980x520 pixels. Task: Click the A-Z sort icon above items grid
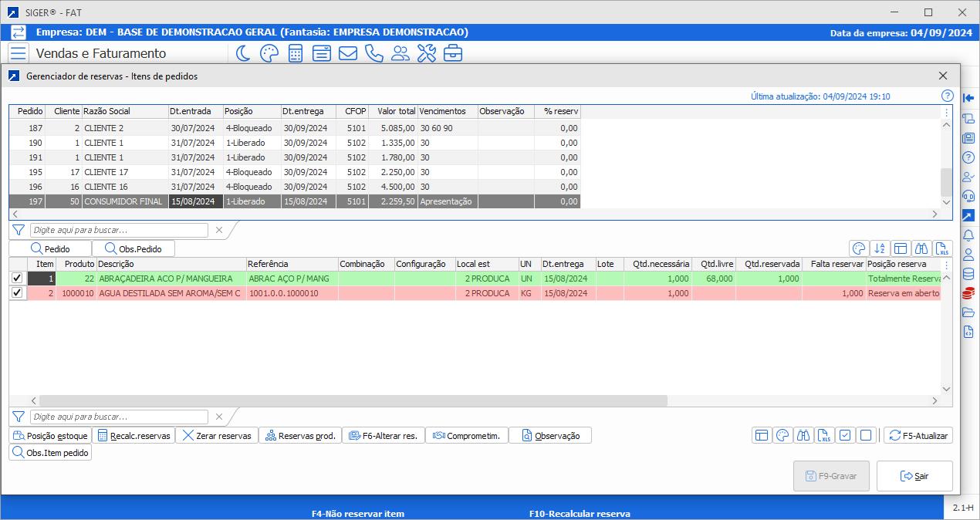(880, 248)
